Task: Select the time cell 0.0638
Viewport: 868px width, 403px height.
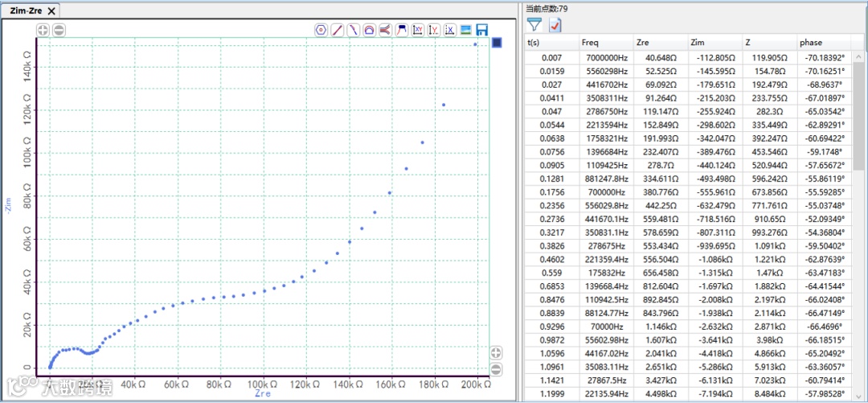Action: click(x=551, y=140)
